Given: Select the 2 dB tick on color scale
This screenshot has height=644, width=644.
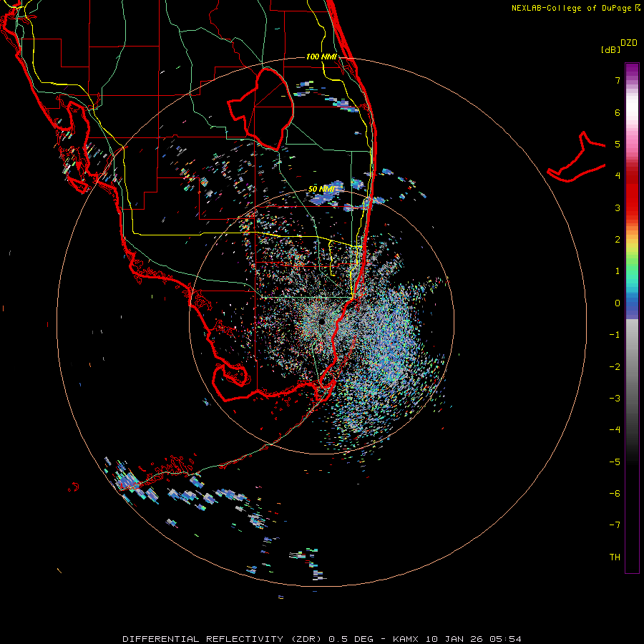Looking at the screenshot, I should 618,240.
